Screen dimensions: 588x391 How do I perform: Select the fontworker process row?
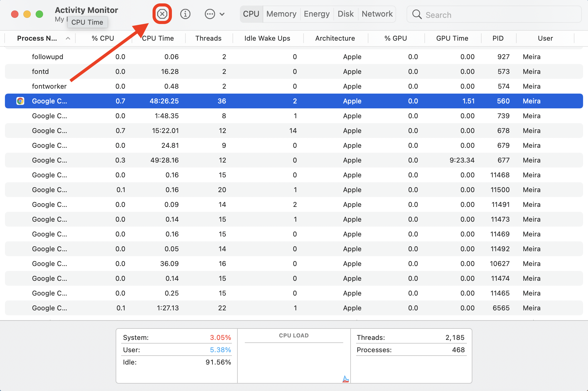point(294,86)
